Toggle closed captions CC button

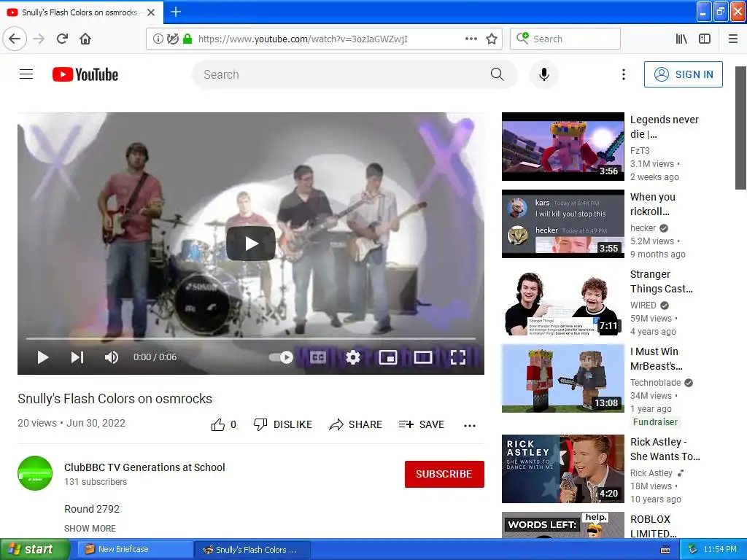tap(318, 357)
